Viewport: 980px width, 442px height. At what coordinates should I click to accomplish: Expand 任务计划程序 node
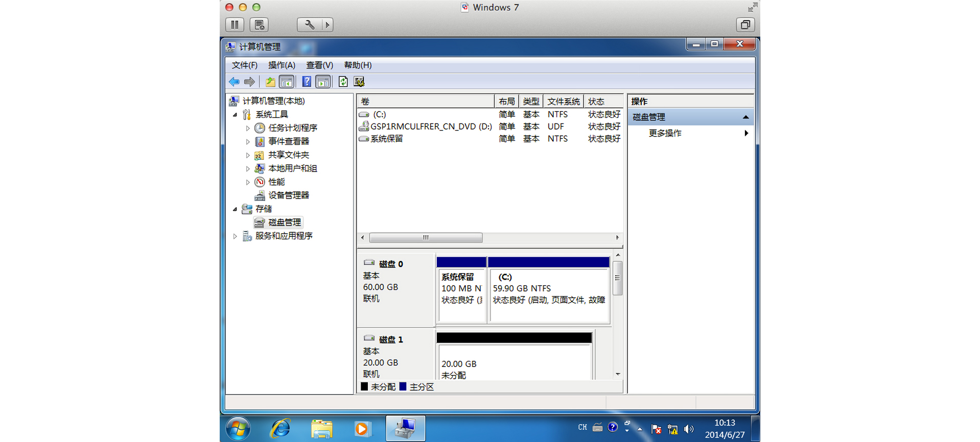click(248, 128)
